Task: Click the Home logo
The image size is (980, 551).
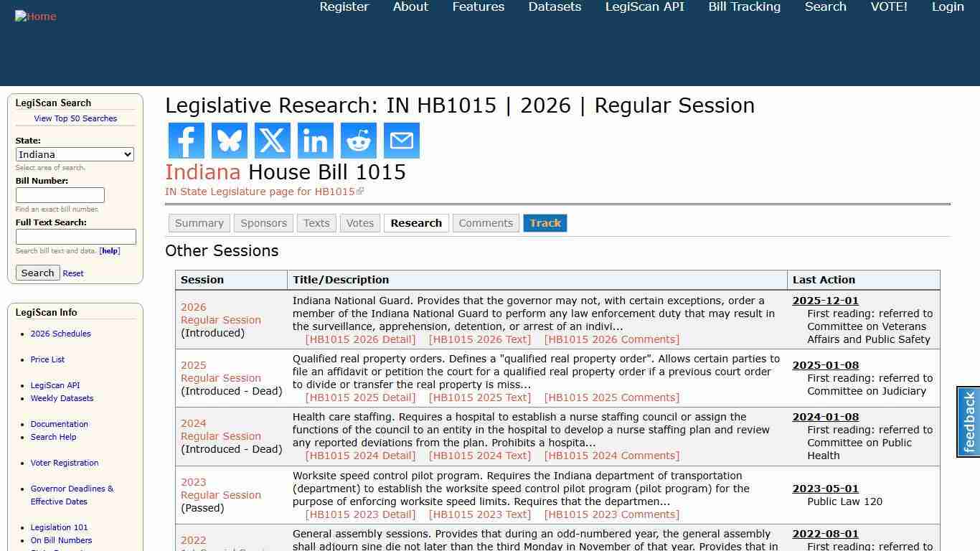Action: click(35, 16)
